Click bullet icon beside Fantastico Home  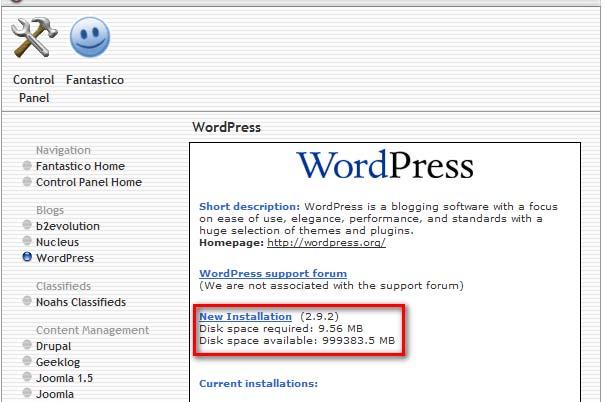tap(27, 166)
